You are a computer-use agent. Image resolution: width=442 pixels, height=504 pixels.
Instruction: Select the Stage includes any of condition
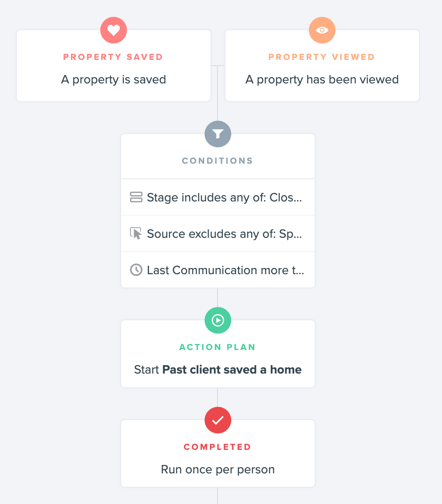point(218,197)
